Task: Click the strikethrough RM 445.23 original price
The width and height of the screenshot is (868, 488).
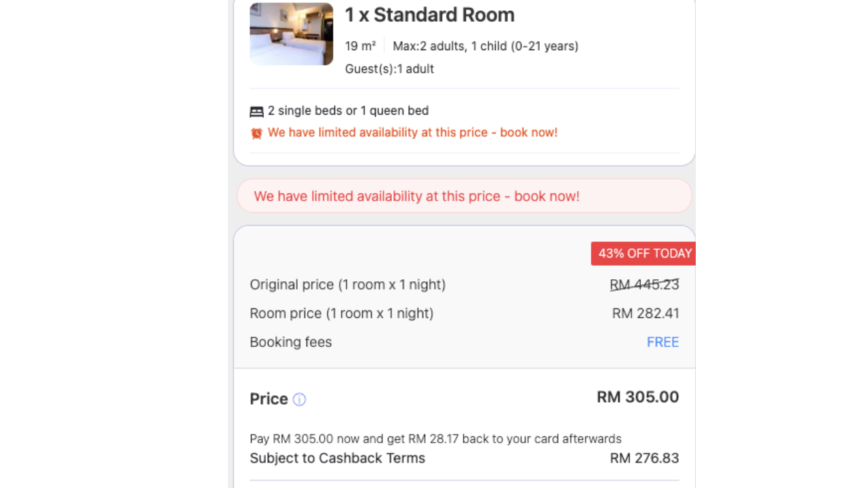Action: click(x=644, y=285)
